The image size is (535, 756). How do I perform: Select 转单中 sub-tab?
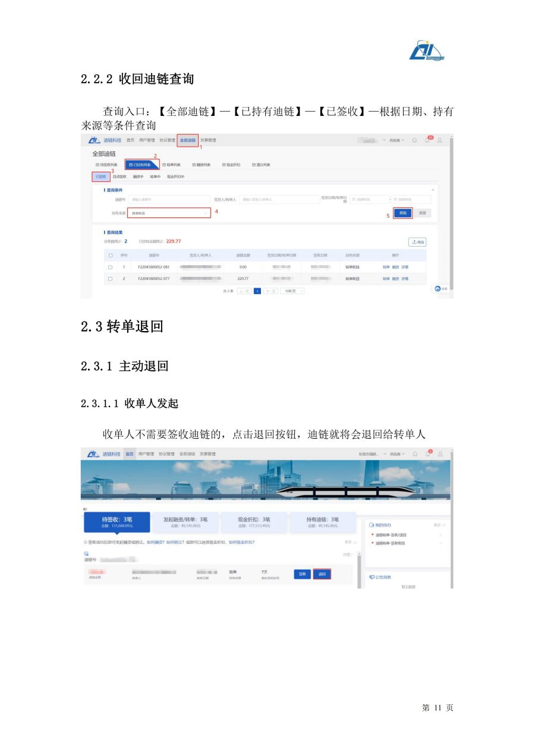(155, 177)
